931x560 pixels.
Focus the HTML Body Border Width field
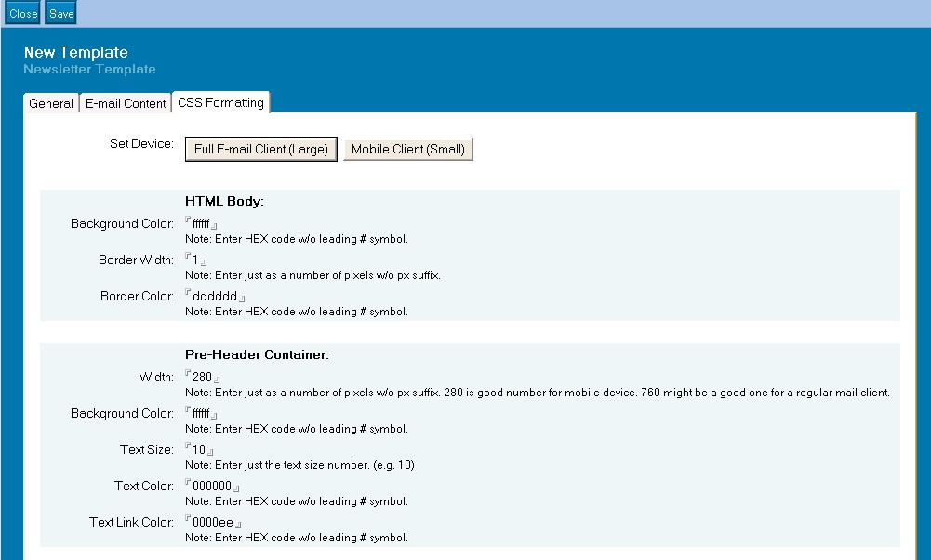(x=196, y=260)
